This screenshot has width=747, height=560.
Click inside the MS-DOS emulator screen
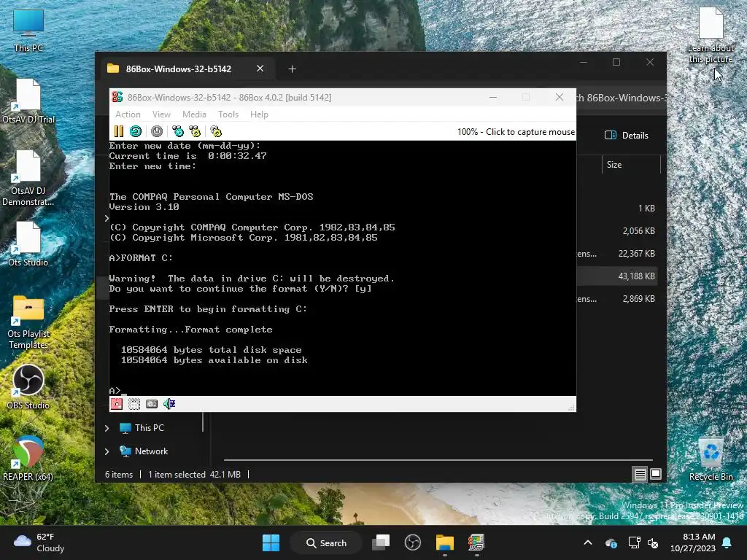[343, 268]
